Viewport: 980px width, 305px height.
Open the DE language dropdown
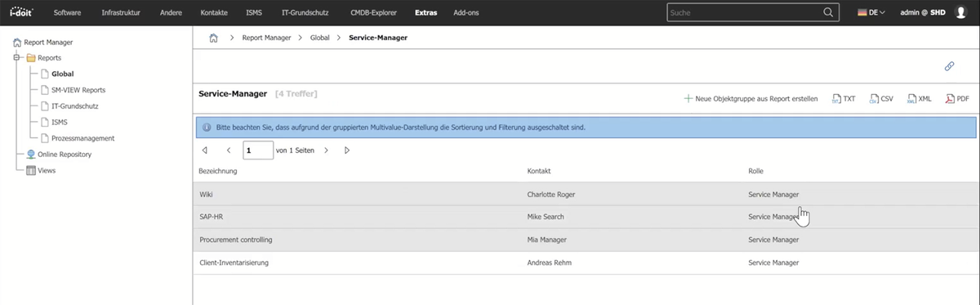click(x=871, y=12)
